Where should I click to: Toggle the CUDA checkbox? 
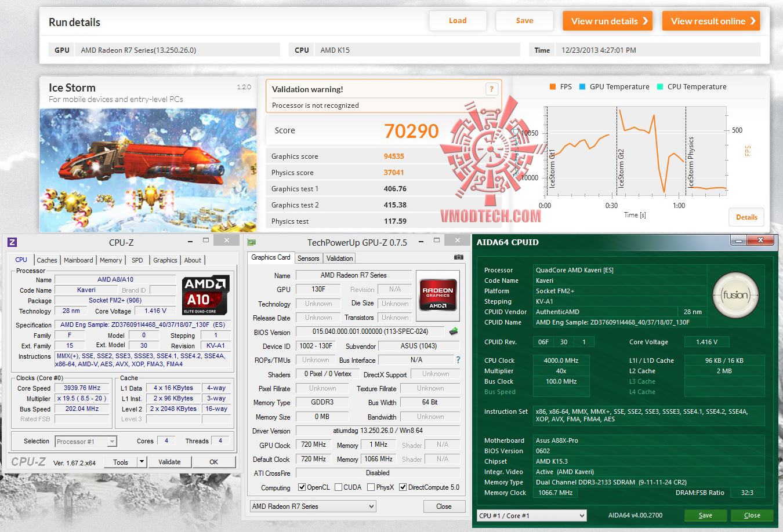pos(339,487)
